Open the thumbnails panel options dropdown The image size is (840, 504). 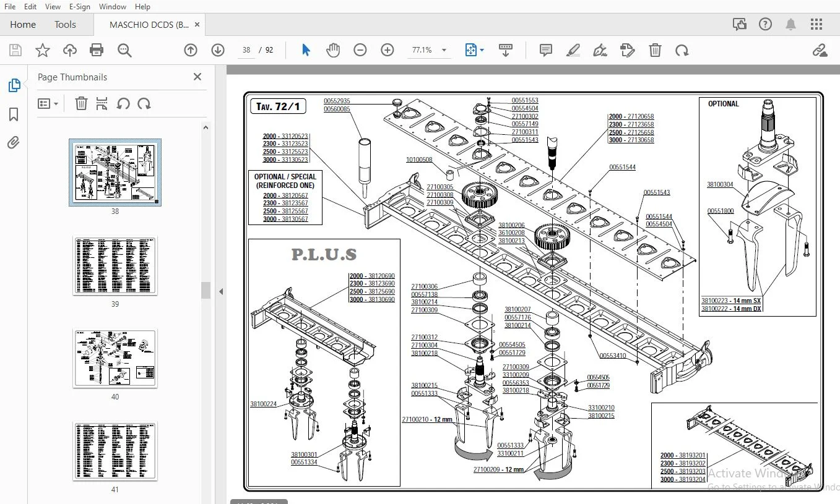[x=48, y=103]
